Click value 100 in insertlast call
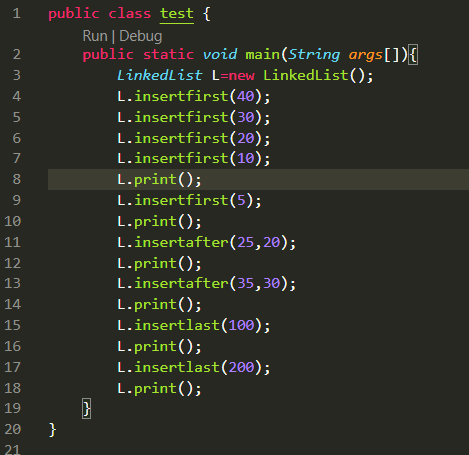The width and height of the screenshot is (469, 455). (x=241, y=325)
